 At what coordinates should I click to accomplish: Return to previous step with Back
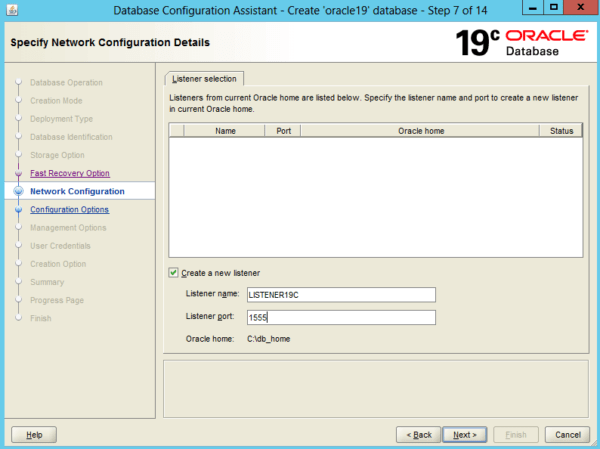419,435
